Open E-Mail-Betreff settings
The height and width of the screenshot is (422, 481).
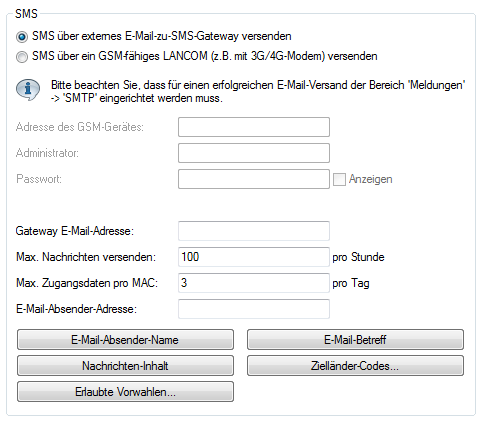355,340
